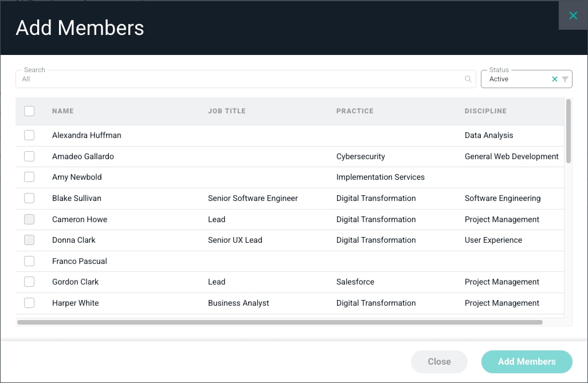The width and height of the screenshot is (588, 383).
Task: Tick the select-all checkbox in the header
Action: tap(29, 111)
